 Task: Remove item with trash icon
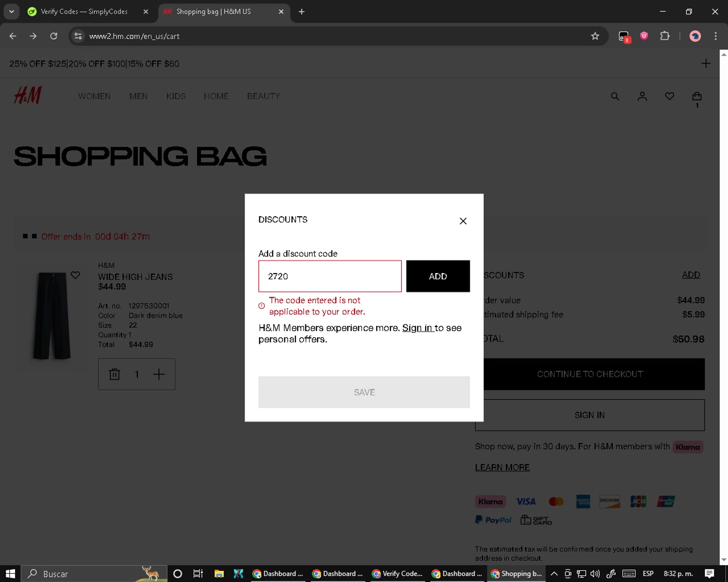point(115,374)
